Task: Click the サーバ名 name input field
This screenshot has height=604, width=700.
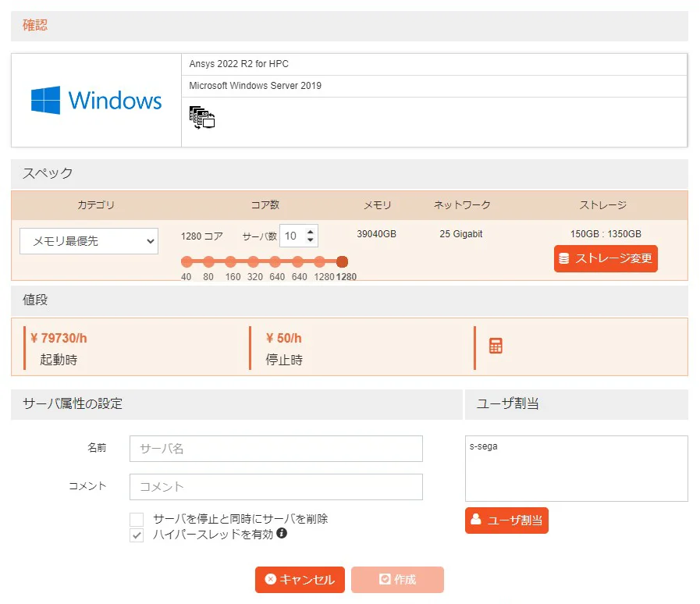Action: [x=276, y=449]
